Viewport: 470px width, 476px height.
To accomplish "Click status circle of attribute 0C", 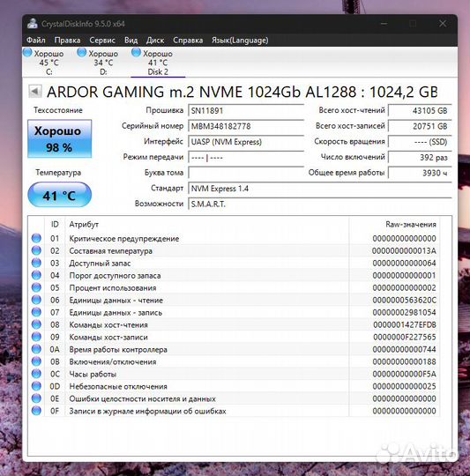I will [36, 374].
